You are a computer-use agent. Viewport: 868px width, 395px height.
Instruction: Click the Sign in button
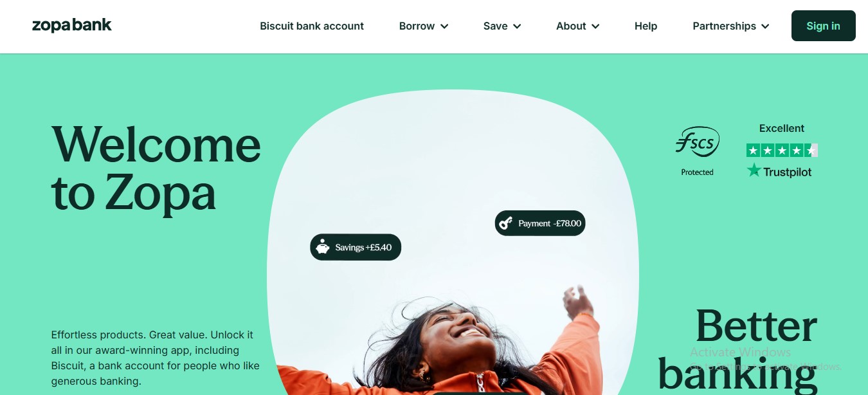click(x=824, y=26)
